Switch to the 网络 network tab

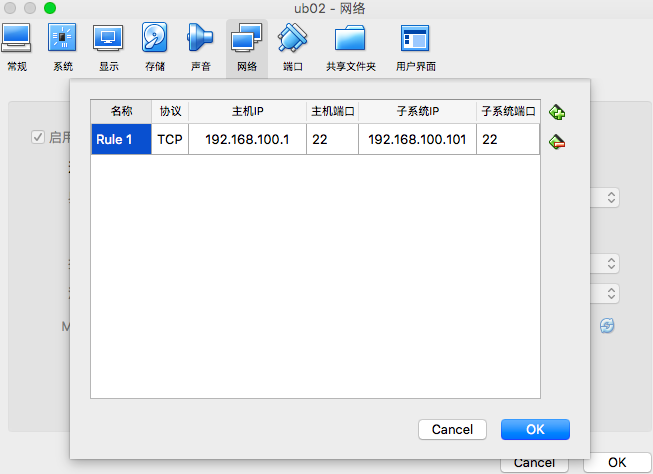pyautogui.click(x=246, y=47)
